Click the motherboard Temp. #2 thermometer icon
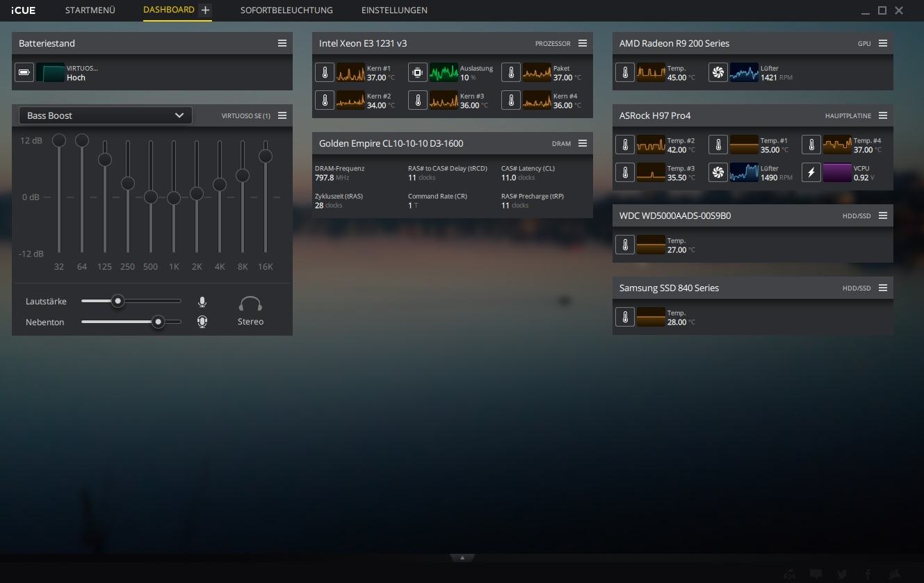924x583 pixels. 625,145
